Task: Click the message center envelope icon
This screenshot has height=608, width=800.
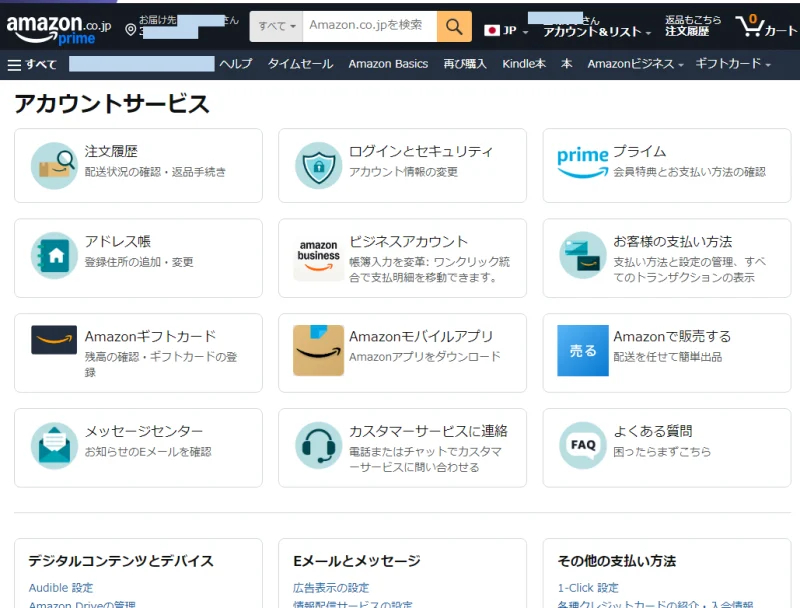Action: point(54,445)
